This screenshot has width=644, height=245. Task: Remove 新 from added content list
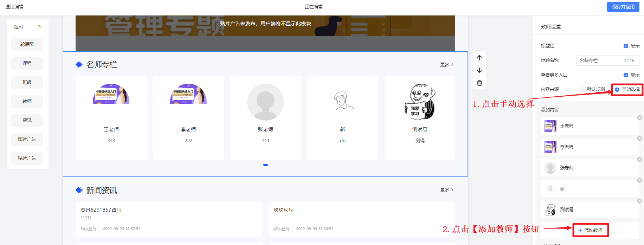[639, 180]
